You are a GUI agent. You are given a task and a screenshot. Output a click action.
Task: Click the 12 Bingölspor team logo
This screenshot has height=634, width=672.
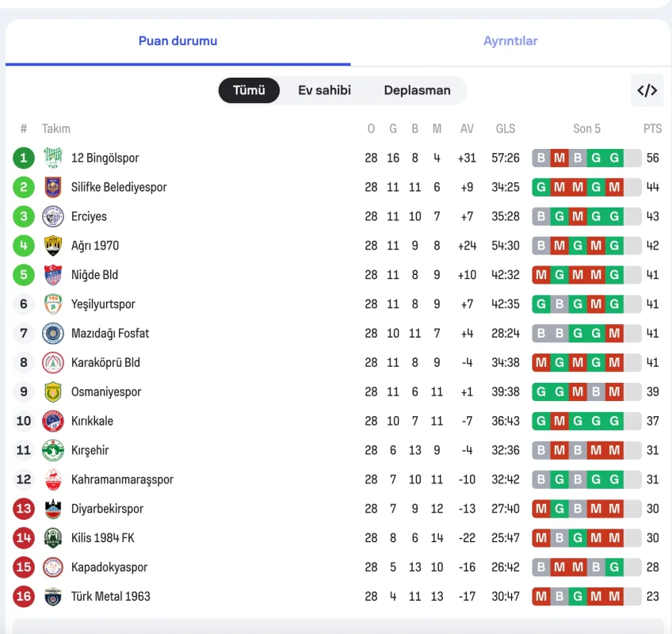(53, 158)
